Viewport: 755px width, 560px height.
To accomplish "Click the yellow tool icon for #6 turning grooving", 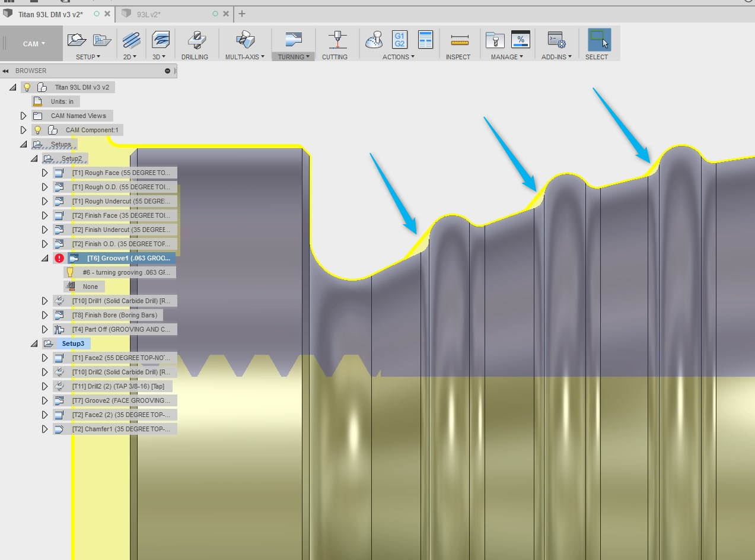I will [x=70, y=272].
